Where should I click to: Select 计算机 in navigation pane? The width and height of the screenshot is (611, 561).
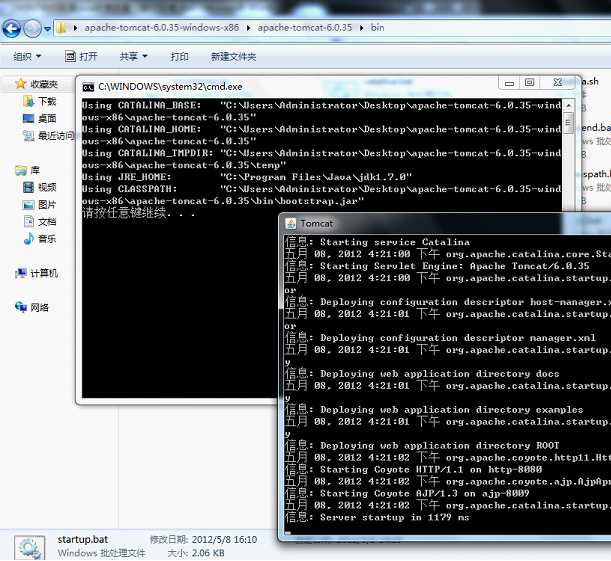point(44,273)
